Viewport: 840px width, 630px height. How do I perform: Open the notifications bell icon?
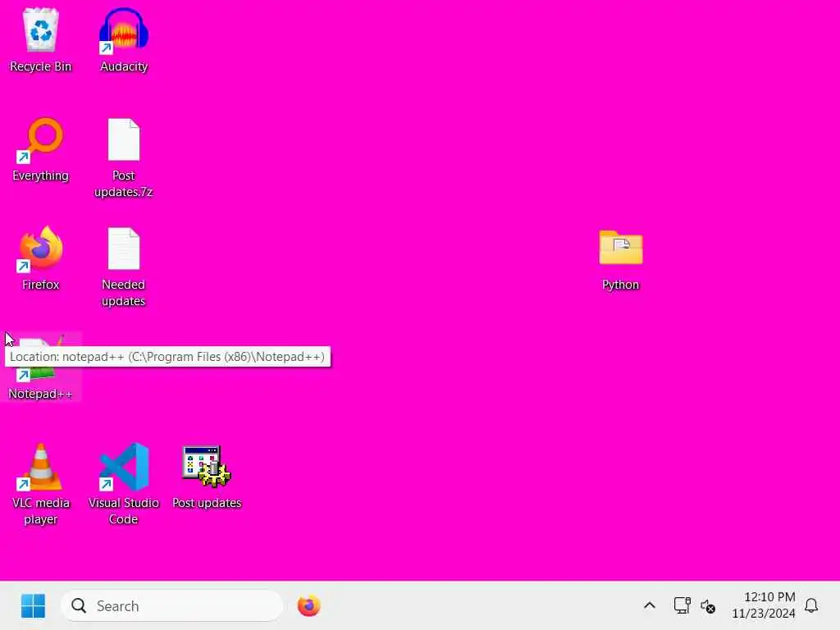tap(811, 606)
